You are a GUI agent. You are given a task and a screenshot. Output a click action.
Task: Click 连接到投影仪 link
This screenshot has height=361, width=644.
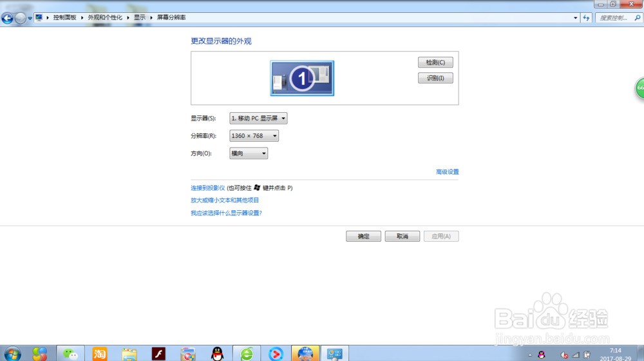coord(208,188)
